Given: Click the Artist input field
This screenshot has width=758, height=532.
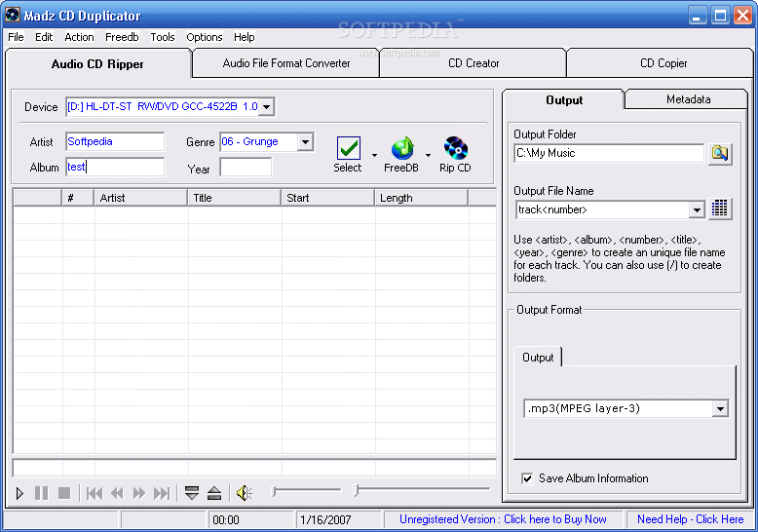Looking at the screenshot, I should click(x=115, y=141).
